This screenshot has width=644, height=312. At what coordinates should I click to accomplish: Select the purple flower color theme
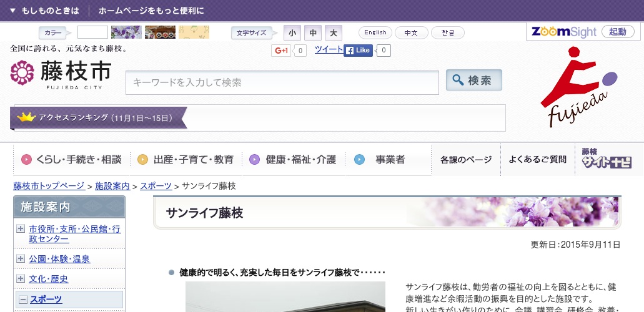tap(126, 32)
